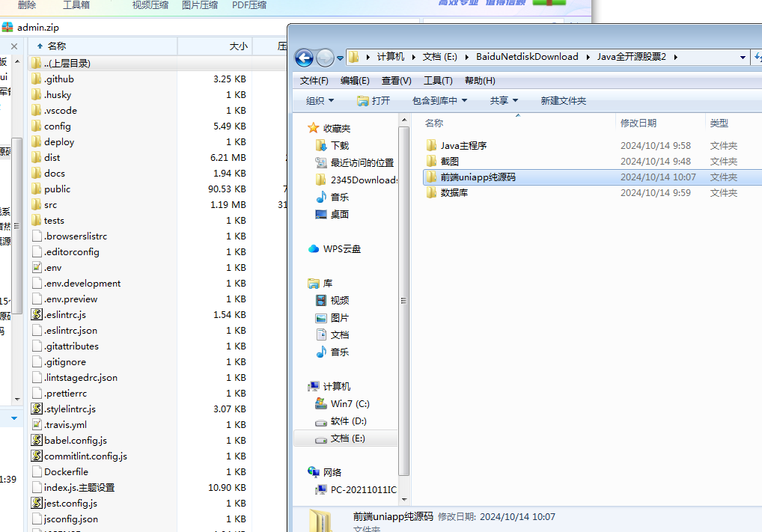Expand the 组织 dropdown menu
The width and height of the screenshot is (762, 532).
pyautogui.click(x=320, y=100)
